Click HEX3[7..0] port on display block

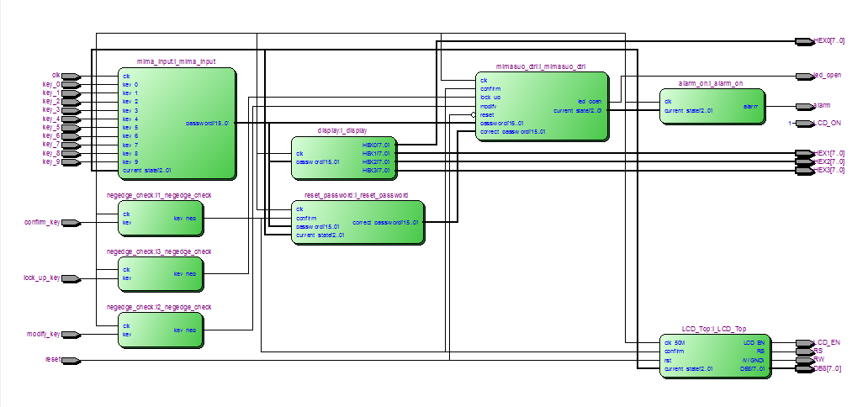(377, 171)
